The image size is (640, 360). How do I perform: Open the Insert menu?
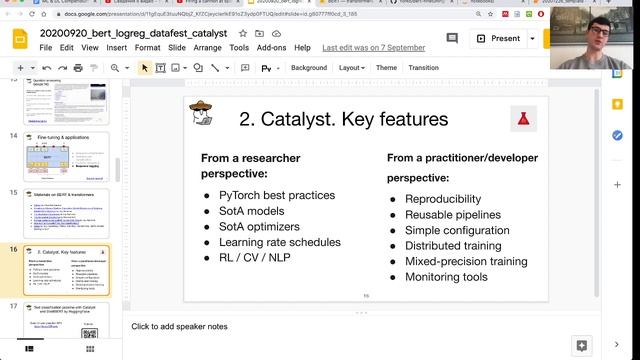click(117, 48)
